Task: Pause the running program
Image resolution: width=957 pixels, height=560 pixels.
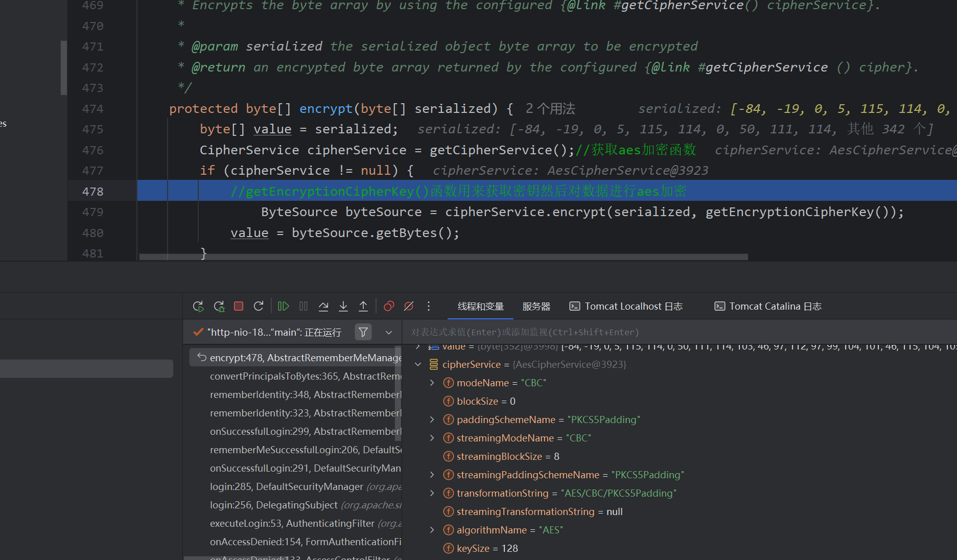Action: coord(304,306)
